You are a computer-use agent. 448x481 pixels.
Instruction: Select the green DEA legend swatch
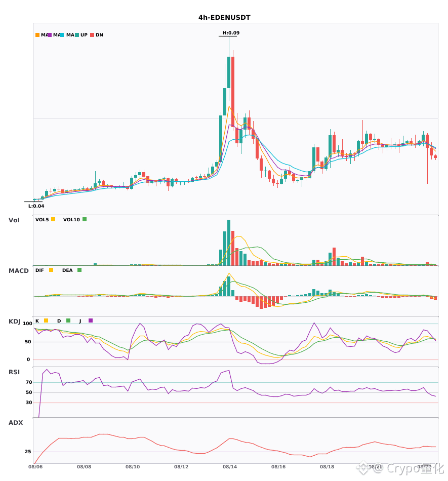tap(79, 270)
